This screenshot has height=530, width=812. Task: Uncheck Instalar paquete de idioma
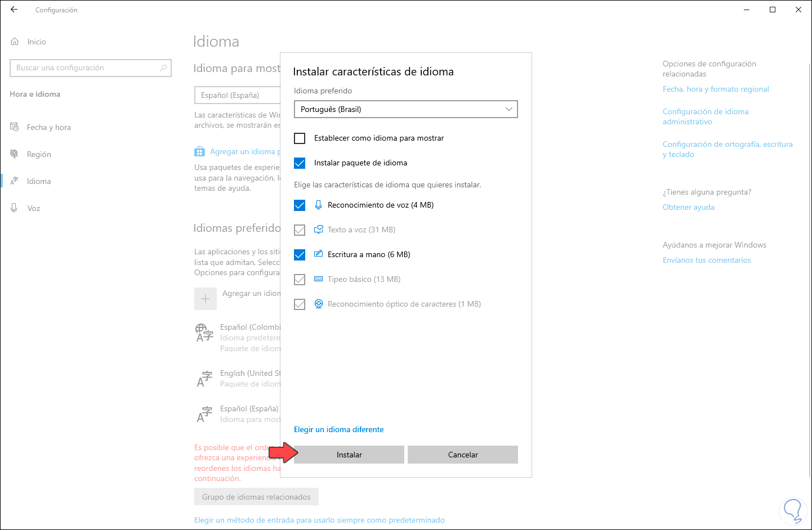[300, 163]
